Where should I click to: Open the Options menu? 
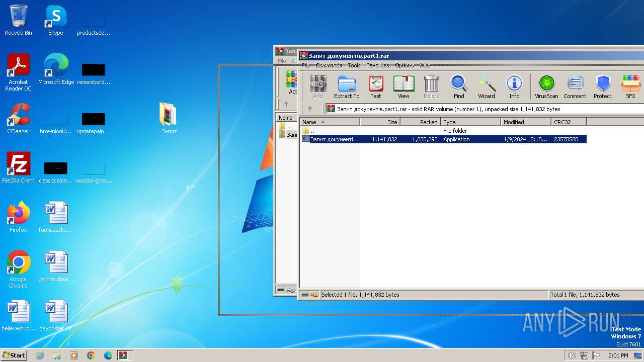(405, 65)
